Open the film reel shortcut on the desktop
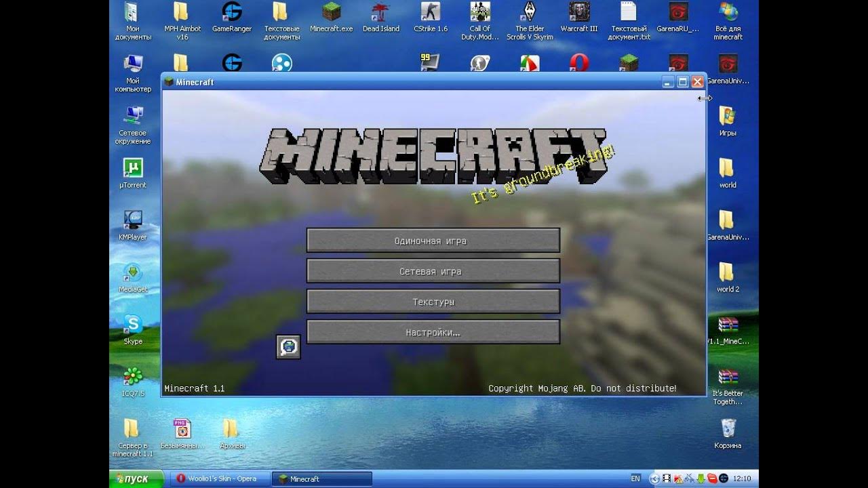 pos(281,63)
